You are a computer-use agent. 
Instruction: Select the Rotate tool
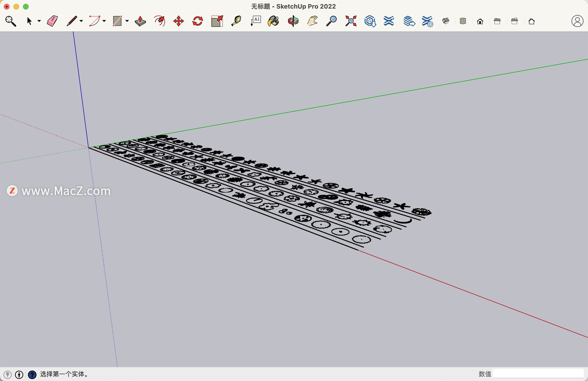pos(198,21)
